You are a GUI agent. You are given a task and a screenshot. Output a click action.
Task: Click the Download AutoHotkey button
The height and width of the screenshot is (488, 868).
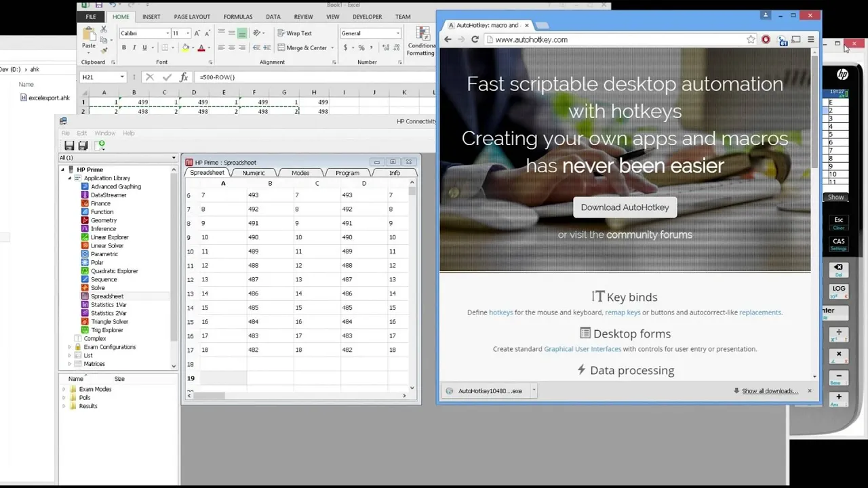pyautogui.click(x=625, y=207)
